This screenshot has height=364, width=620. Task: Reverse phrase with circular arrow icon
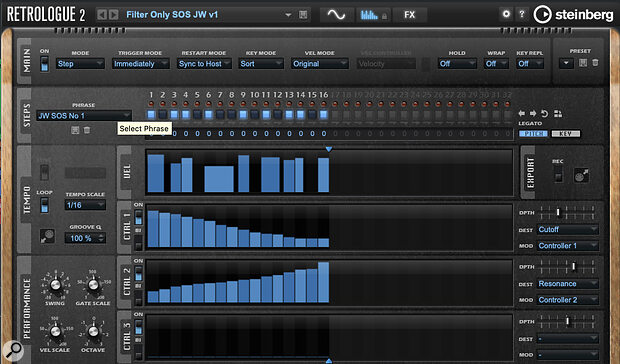(x=545, y=114)
